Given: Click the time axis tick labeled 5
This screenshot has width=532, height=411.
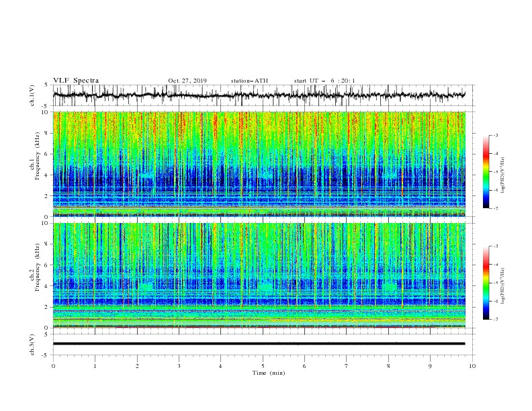Looking at the screenshot, I should point(263,366).
